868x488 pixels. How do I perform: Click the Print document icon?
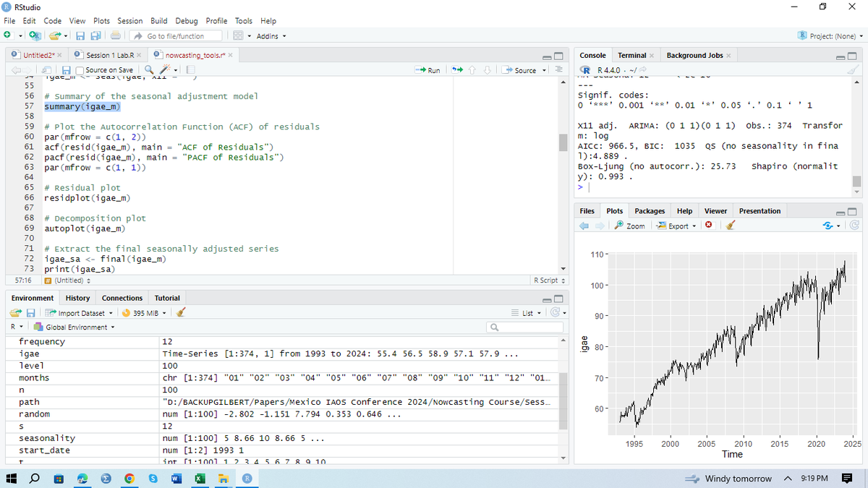116,36
